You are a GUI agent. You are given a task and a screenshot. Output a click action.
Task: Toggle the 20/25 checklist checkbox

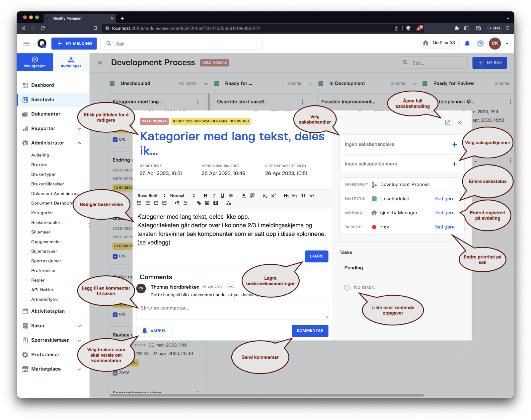click(115, 373)
